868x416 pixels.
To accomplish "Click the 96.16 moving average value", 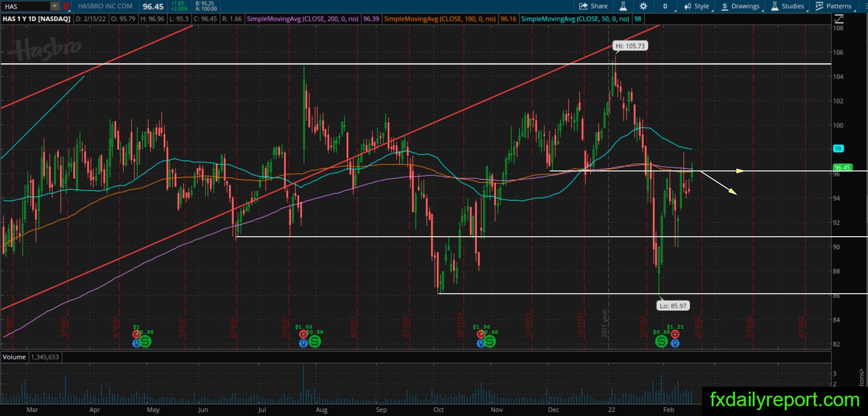I will click(x=508, y=19).
